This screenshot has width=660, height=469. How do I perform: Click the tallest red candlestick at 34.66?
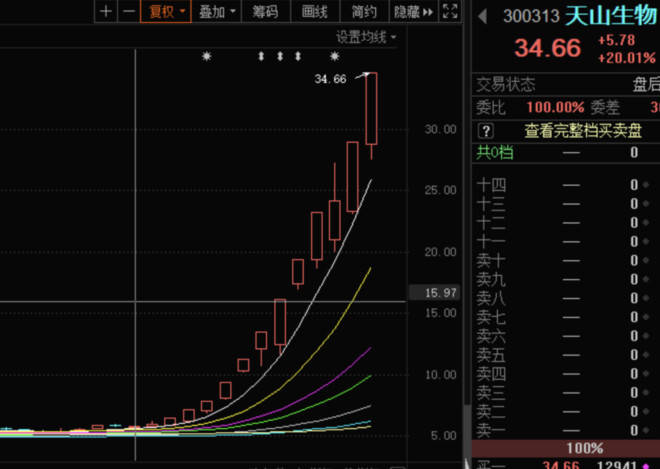coord(371,108)
